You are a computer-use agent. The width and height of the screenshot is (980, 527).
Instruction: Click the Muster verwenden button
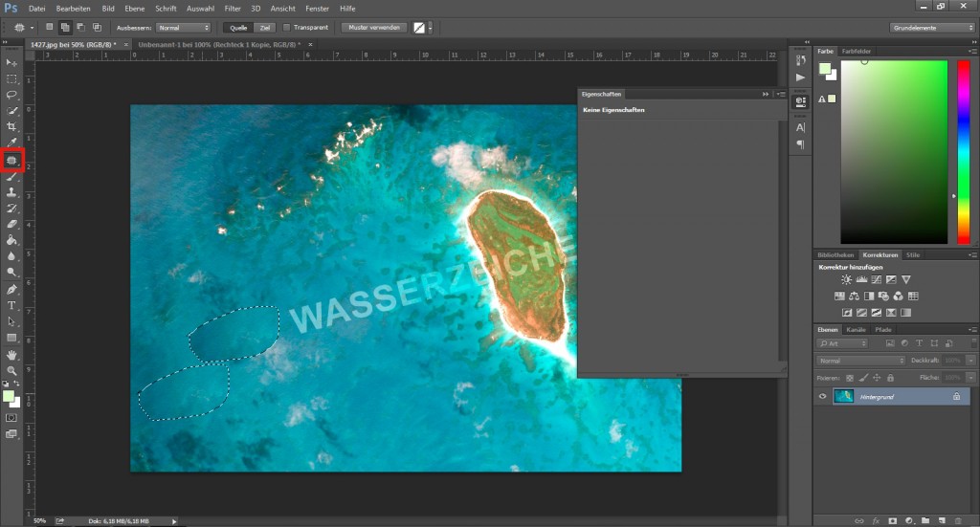(x=374, y=28)
